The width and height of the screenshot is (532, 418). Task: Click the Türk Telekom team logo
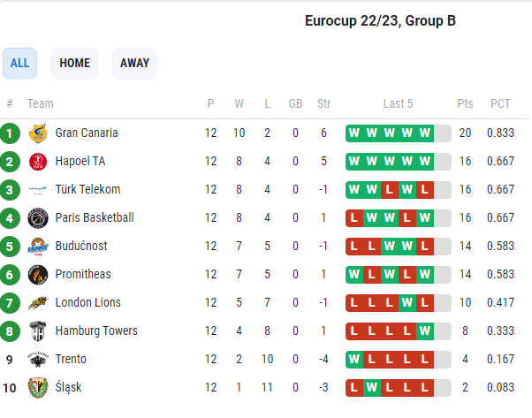click(x=37, y=190)
